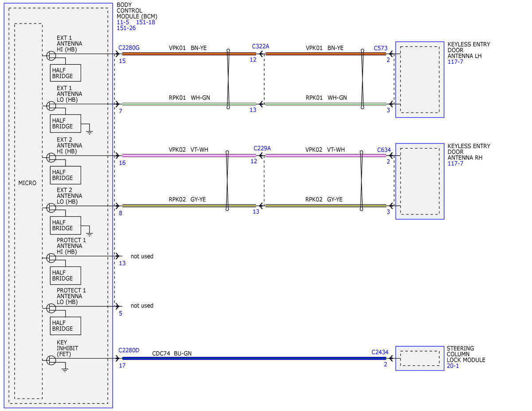Image resolution: width=532 pixels, height=411 pixels.
Task: Select the EXT 1 ANTENNA HI (HB) label
Action: pos(69,44)
